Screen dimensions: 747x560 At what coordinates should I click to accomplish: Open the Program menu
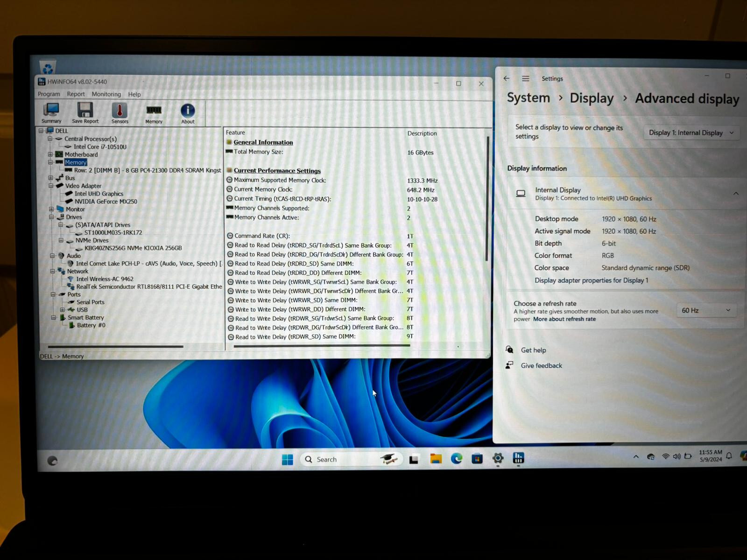coord(49,94)
